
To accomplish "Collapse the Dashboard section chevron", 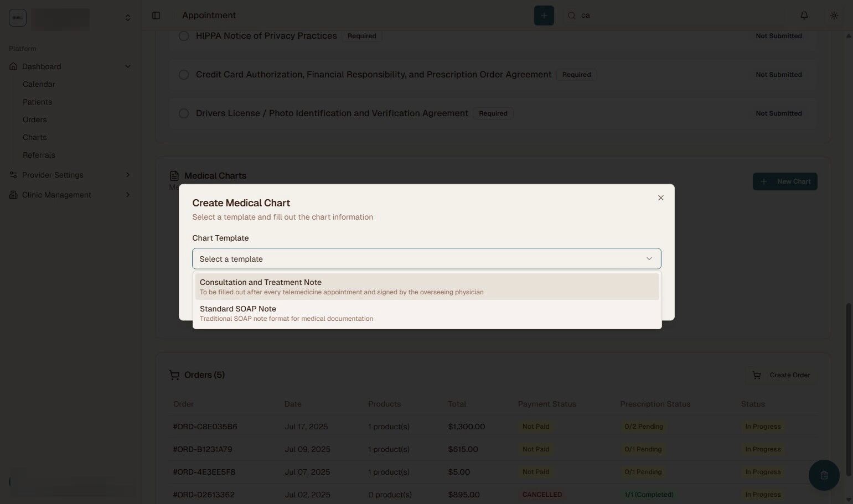I will 128,66.
